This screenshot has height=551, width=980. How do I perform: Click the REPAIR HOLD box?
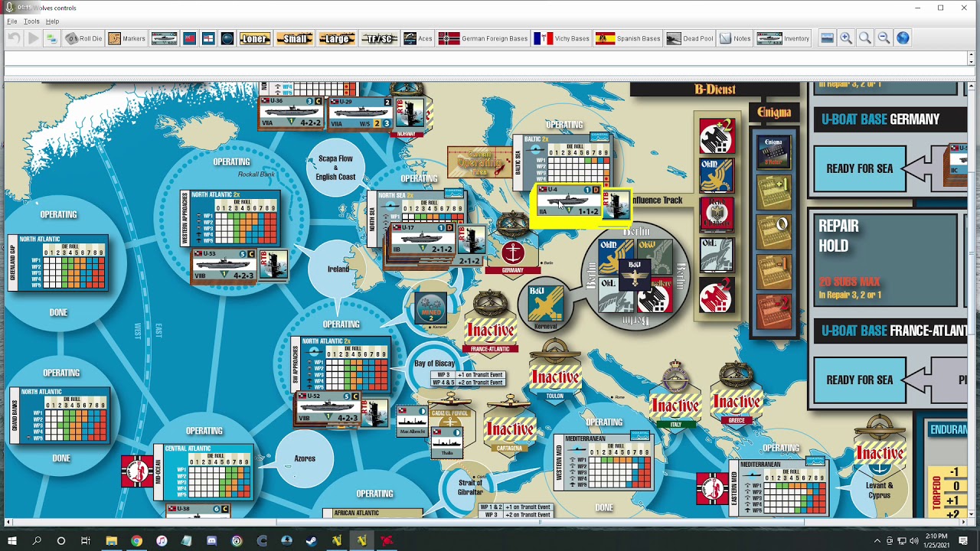(886, 261)
